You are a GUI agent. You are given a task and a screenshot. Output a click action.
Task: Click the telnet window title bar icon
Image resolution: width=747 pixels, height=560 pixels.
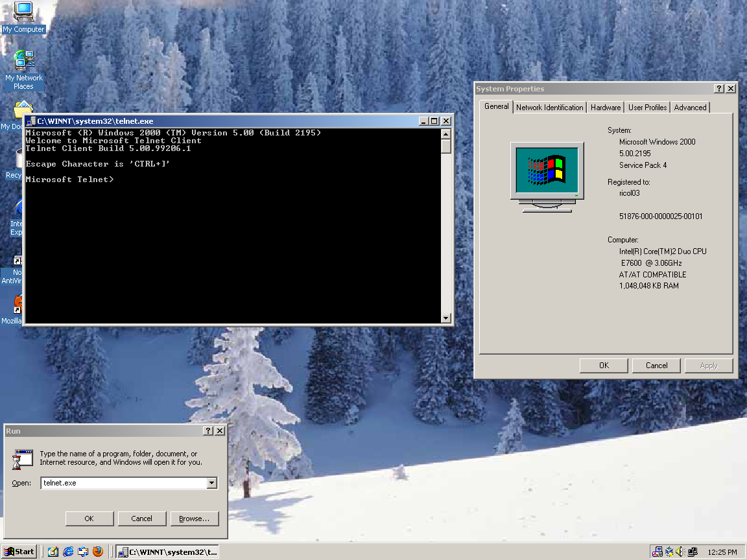pos(31,121)
